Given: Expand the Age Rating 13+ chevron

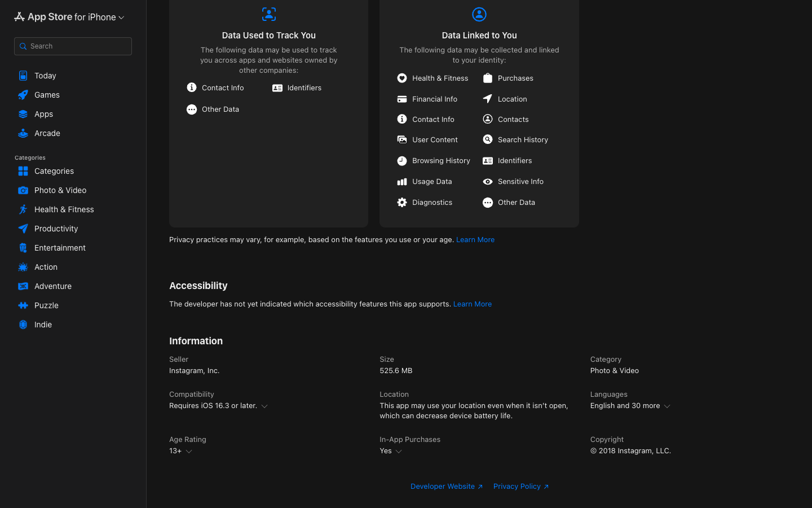Looking at the screenshot, I should [189, 452].
